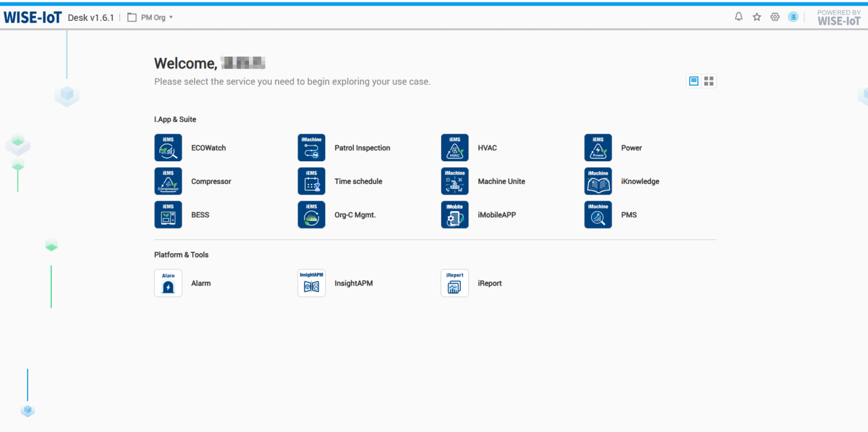868x432 pixels.
Task: Click the favorites star icon
Action: (757, 17)
